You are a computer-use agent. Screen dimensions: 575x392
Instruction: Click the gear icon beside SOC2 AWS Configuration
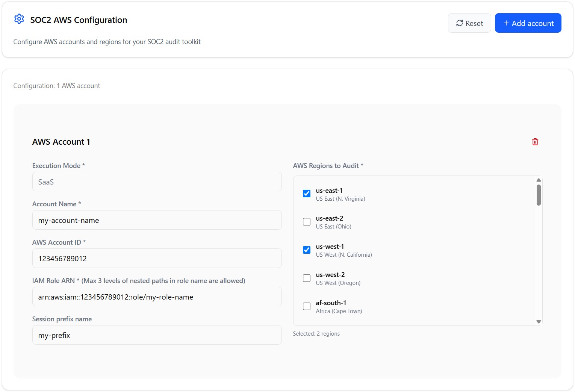click(x=19, y=19)
